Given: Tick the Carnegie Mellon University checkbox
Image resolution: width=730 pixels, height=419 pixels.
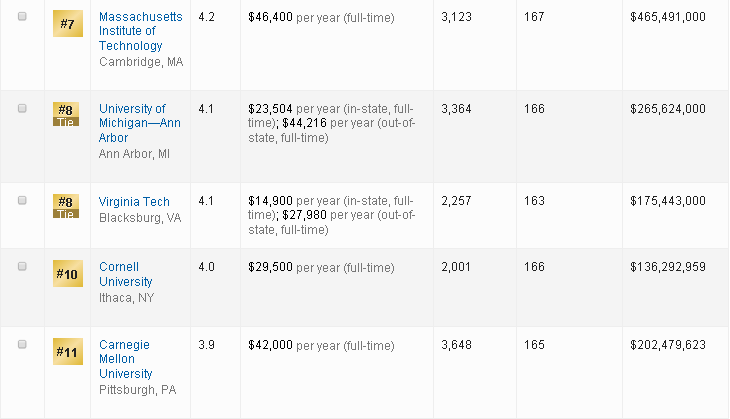Looking at the screenshot, I should point(23,344).
